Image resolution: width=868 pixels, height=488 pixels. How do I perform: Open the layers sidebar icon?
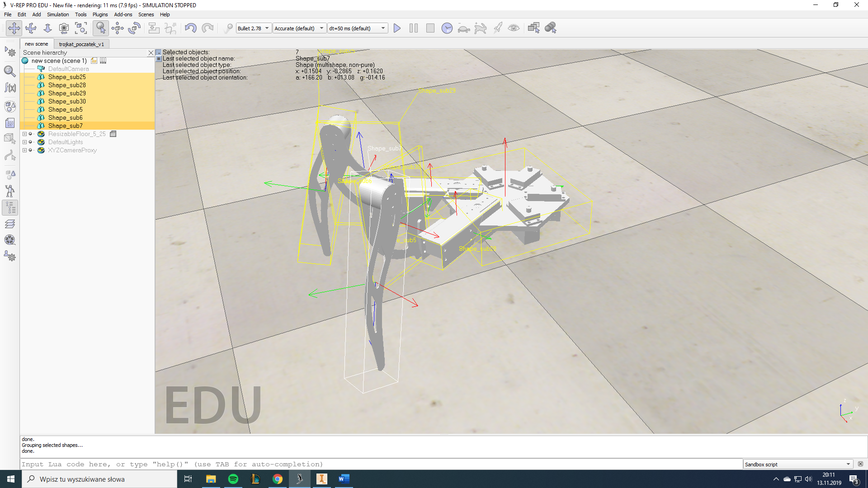point(10,224)
